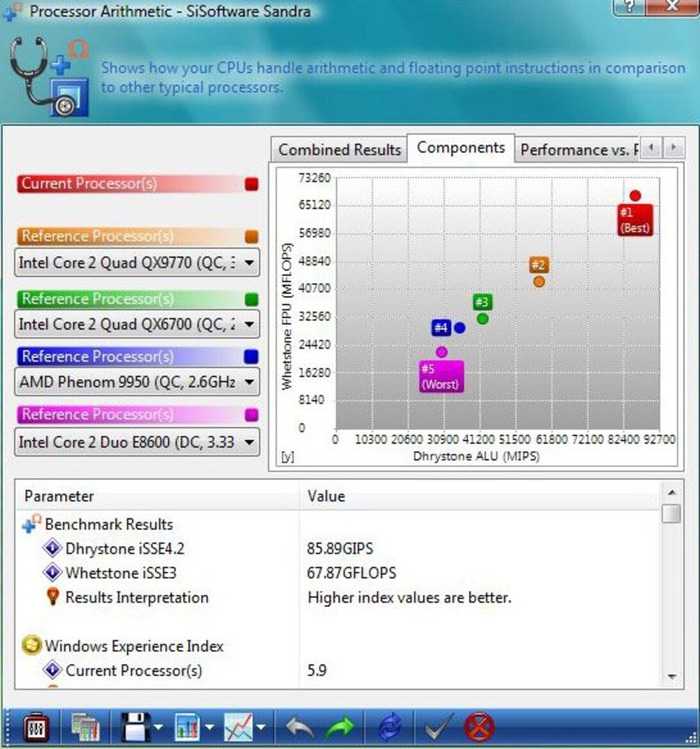Click the tab strip right scroll arrow
The image size is (700, 749).
(x=674, y=147)
